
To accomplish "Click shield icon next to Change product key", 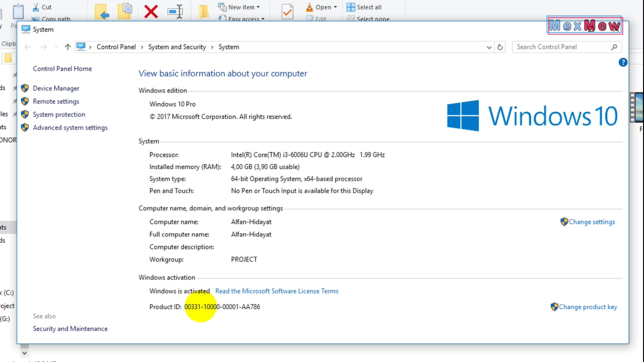I will [554, 307].
